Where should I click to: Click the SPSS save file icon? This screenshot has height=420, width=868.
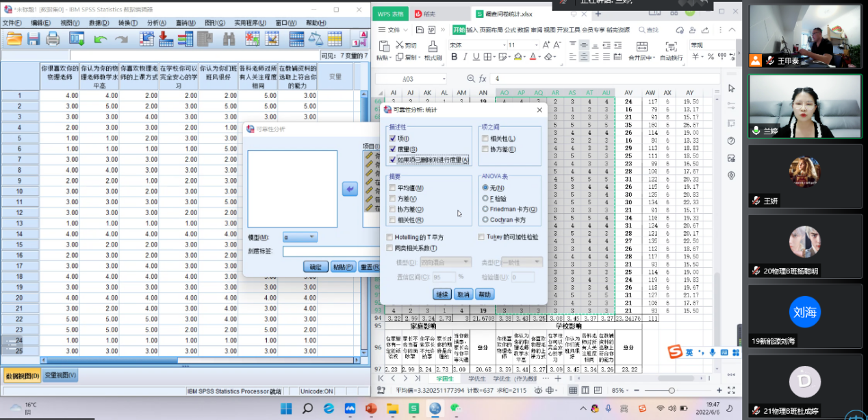coord(33,39)
